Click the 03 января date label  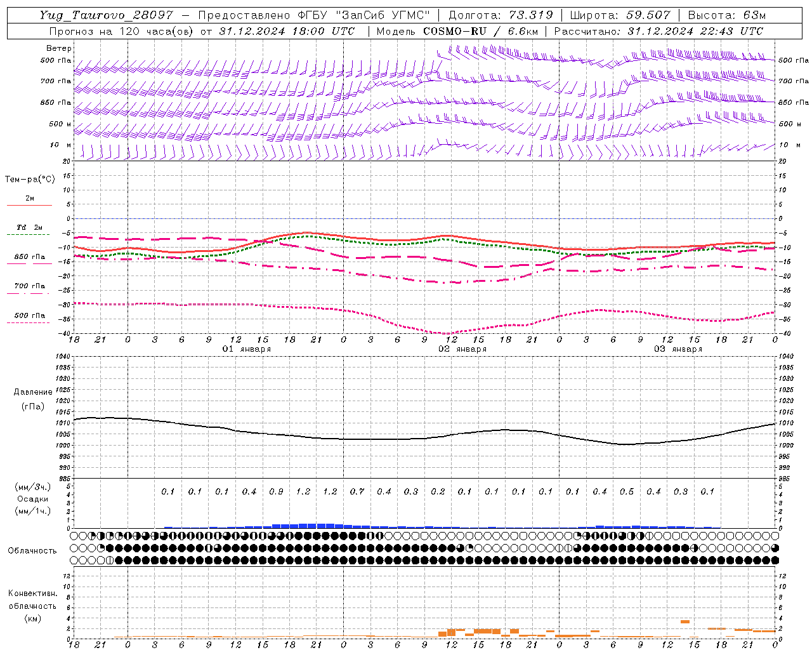[678, 349]
